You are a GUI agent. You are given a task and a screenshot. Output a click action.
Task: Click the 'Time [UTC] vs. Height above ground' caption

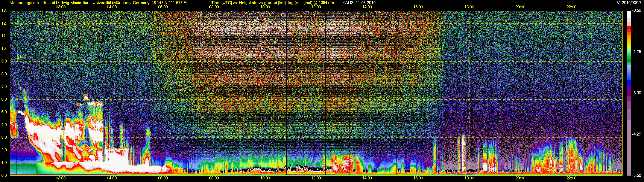(x=272, y=3)
